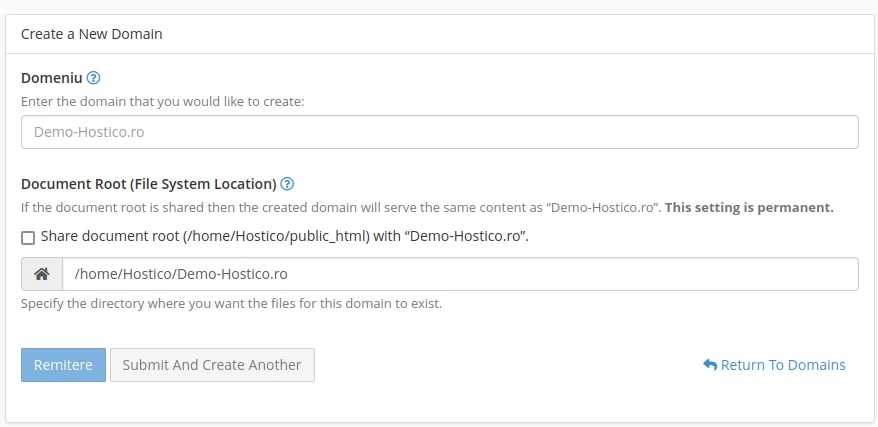Click the "Specify the directory" hint text
Viewport: 878px width, 427px height.
point(231,303)
